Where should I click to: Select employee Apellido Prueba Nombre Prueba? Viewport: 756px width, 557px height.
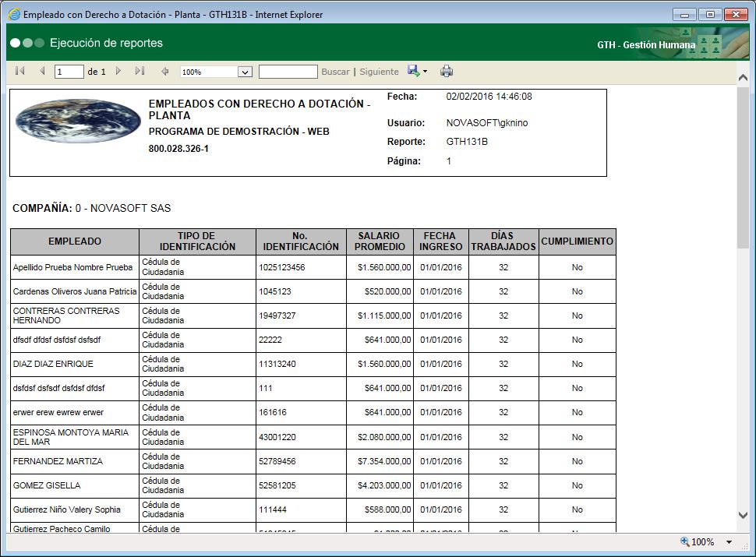point(72,267)
